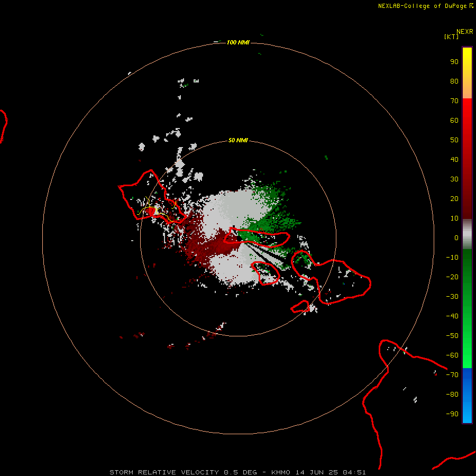Click the 0 knot scale label

pyautogui.click(x=456, y=238)
